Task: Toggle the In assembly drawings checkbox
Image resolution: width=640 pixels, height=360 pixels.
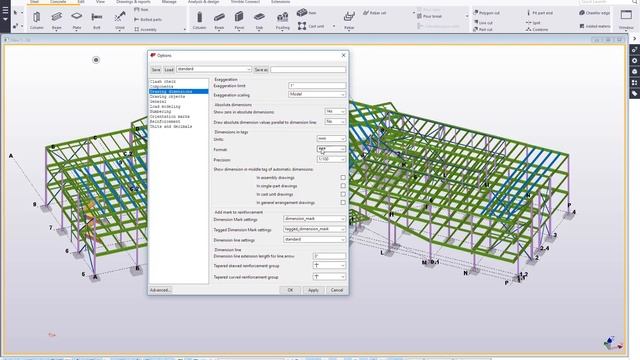Action: pyautogui.click(x=343, y=178)
